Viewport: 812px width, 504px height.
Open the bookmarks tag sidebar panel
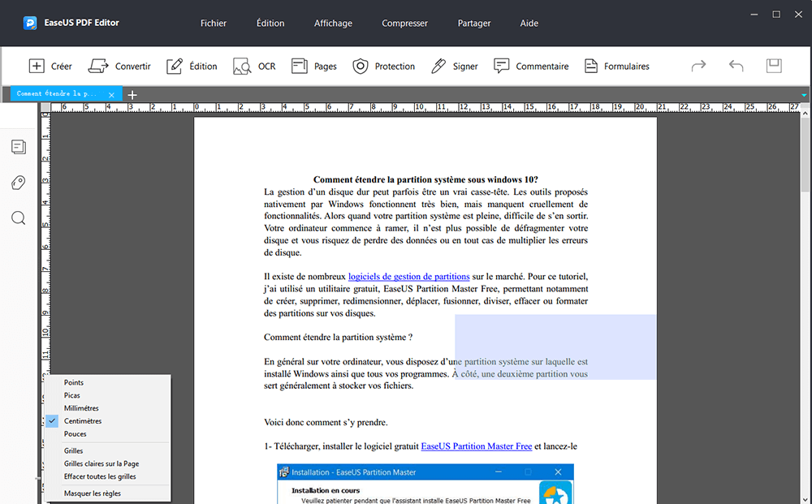pyautogui.click(x=19, y=183)
